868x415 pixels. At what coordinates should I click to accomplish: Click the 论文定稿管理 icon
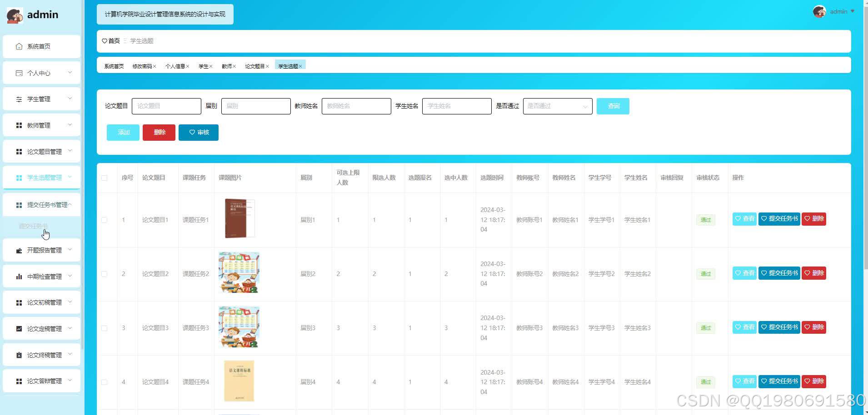19,329
